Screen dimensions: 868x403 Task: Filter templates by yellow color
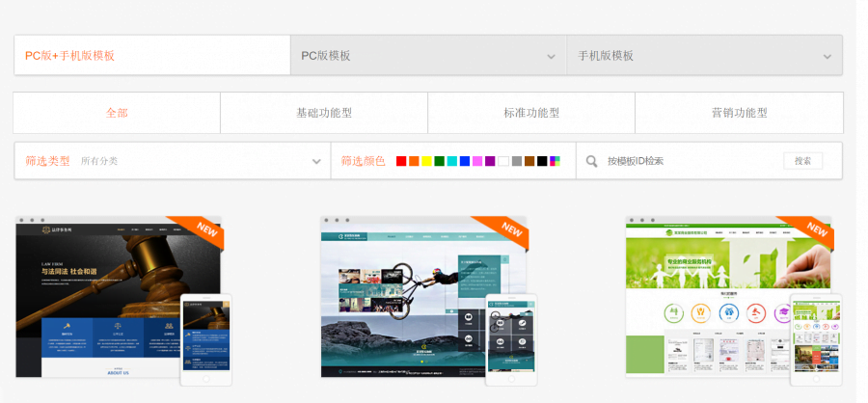pos(427,161)
